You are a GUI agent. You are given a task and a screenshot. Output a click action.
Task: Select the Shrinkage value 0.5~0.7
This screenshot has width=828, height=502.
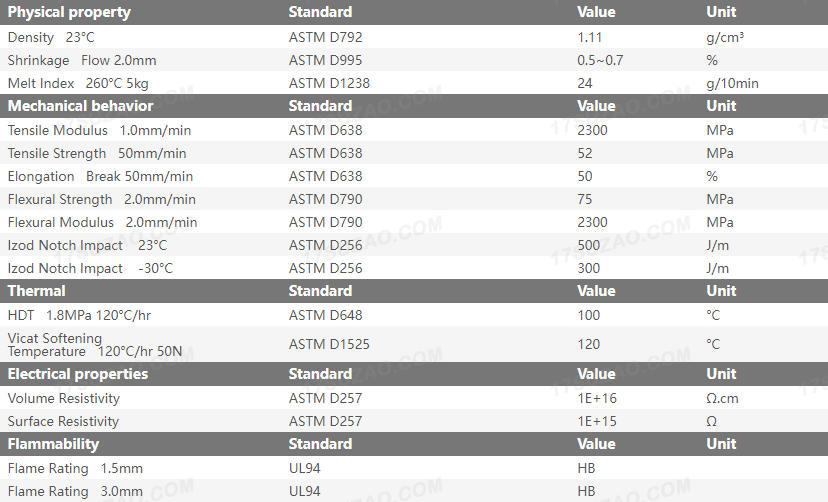(600, 60)
